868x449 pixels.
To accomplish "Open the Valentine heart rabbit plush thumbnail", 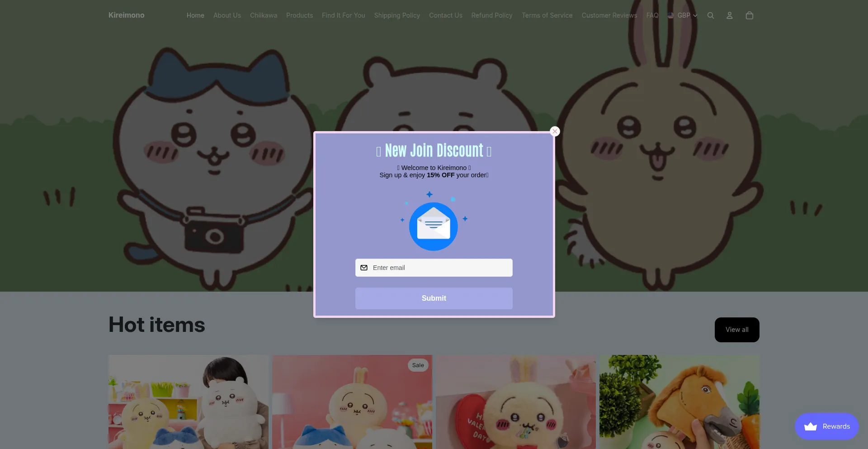I will (x=516, y=402).
